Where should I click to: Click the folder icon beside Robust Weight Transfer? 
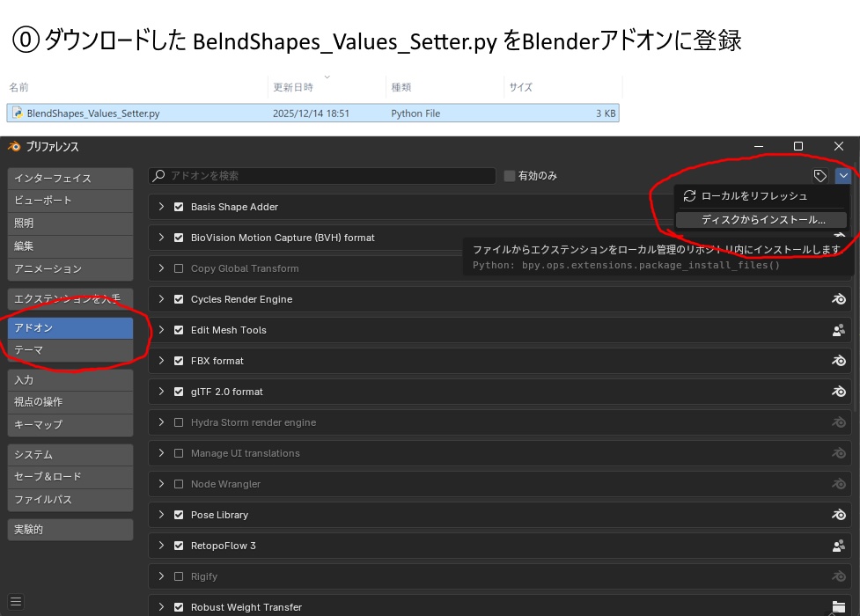tap(838, 607)
